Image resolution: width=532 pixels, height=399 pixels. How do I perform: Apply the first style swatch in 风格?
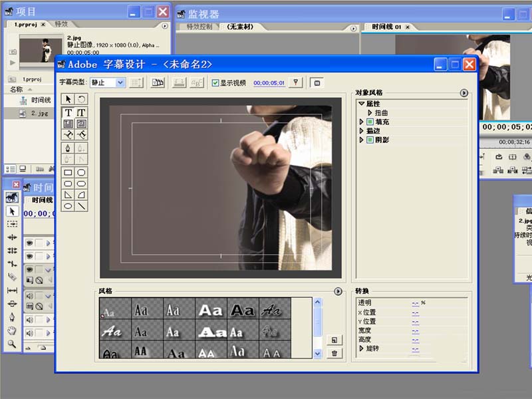pos(115,309)
